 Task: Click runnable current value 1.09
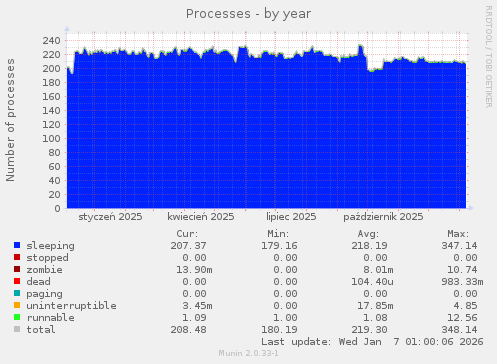click(194, 318)
